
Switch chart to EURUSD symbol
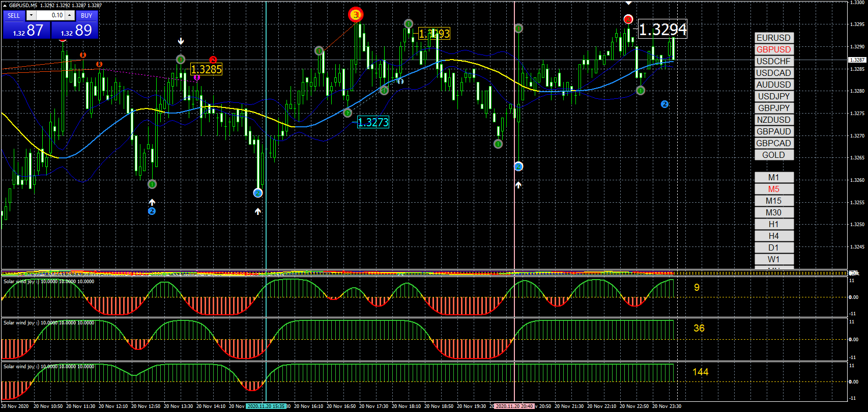click(x=773, y=38)
